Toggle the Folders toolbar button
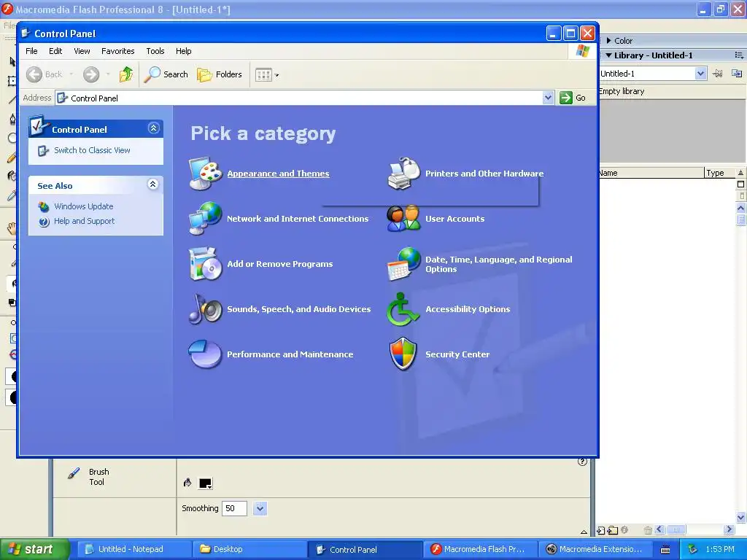The width and height of the screenshot is (747, 560). pos(220,74)
